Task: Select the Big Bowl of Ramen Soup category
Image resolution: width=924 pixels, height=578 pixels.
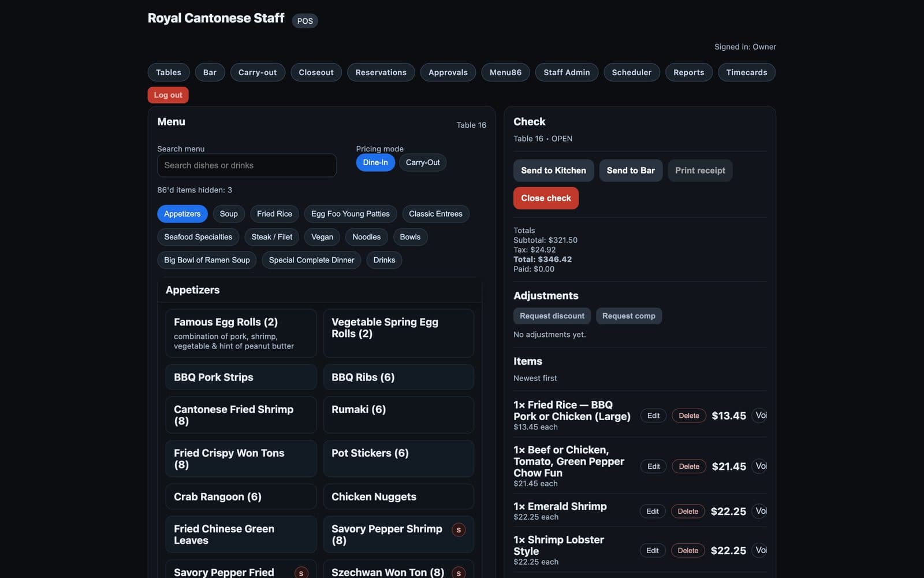Action: (207, 260)
